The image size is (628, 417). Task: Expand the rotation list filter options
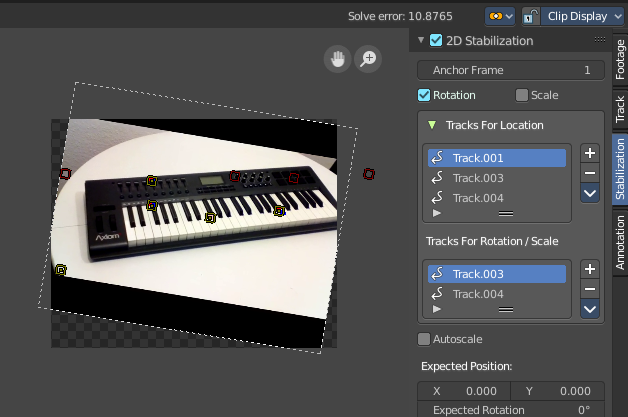(437, 309)
